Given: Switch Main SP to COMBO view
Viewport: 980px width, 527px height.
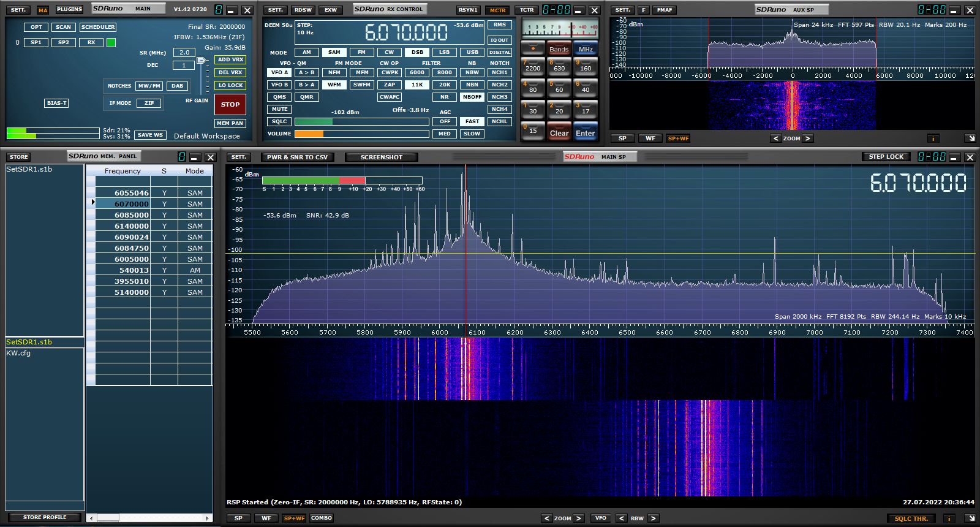Looking at the screenshot, I should (x=321, y=518).
